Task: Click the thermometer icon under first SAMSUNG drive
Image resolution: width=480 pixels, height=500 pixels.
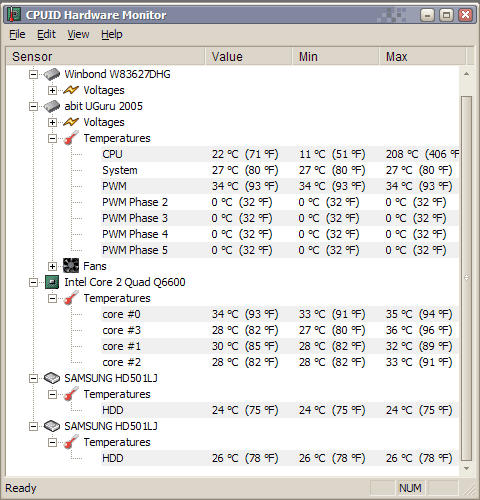Action: 71,394
